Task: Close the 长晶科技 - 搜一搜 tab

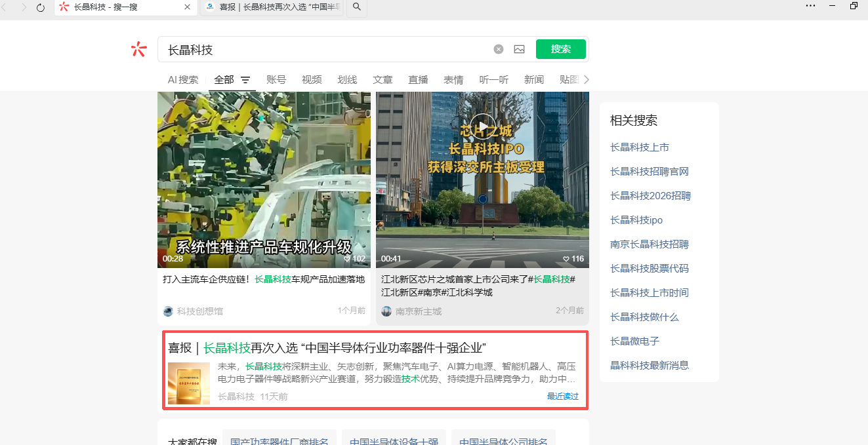Action: tap(187, 7)
